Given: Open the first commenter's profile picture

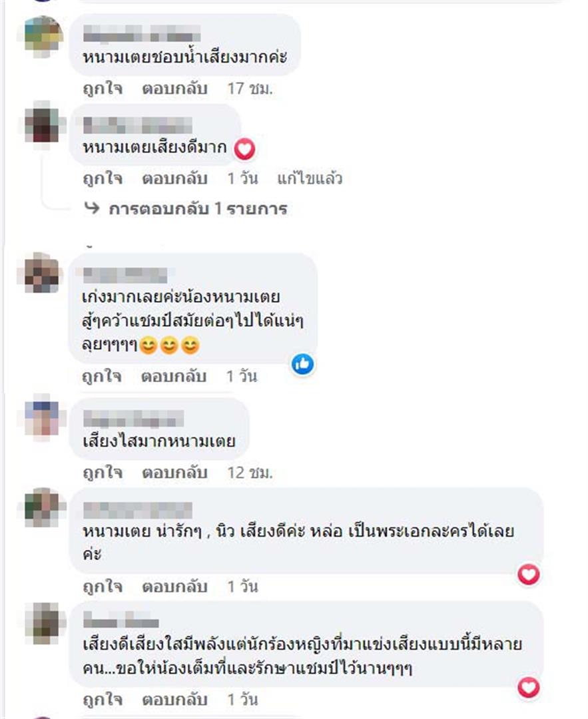Looking at the screenshot, I should 43,36.
